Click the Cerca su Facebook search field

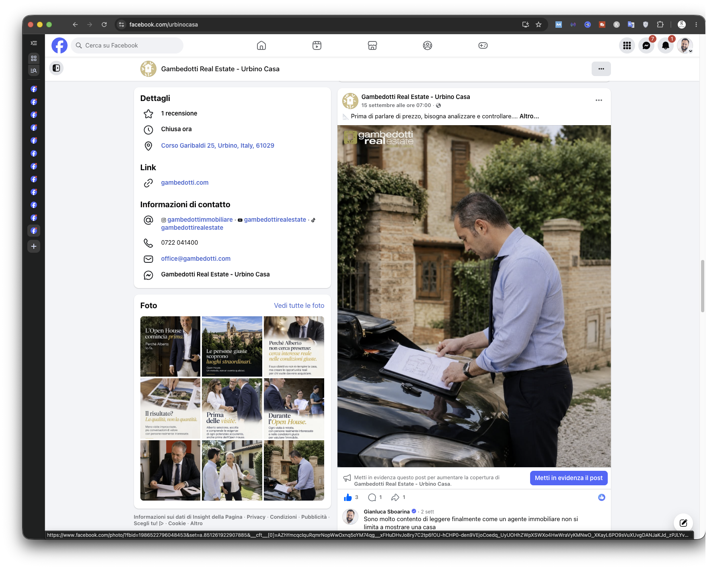pyautogui.click(x=127, y=45)
